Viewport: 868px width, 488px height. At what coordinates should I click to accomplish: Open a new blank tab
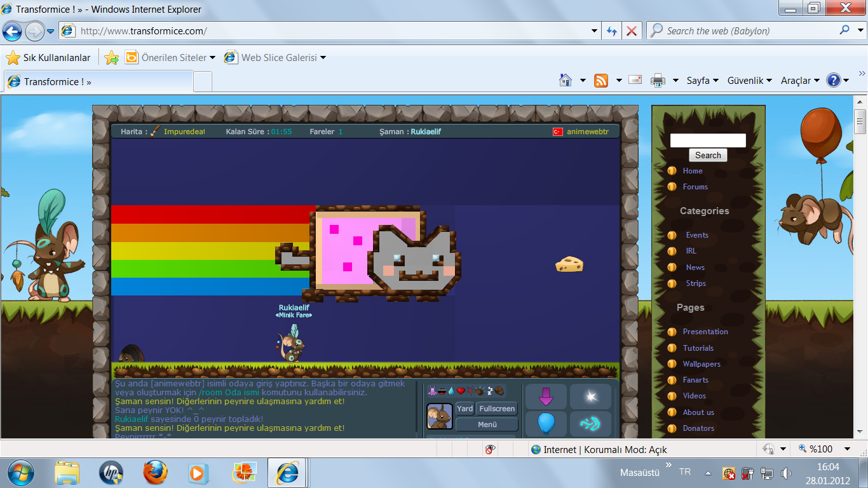click(203, 82)
